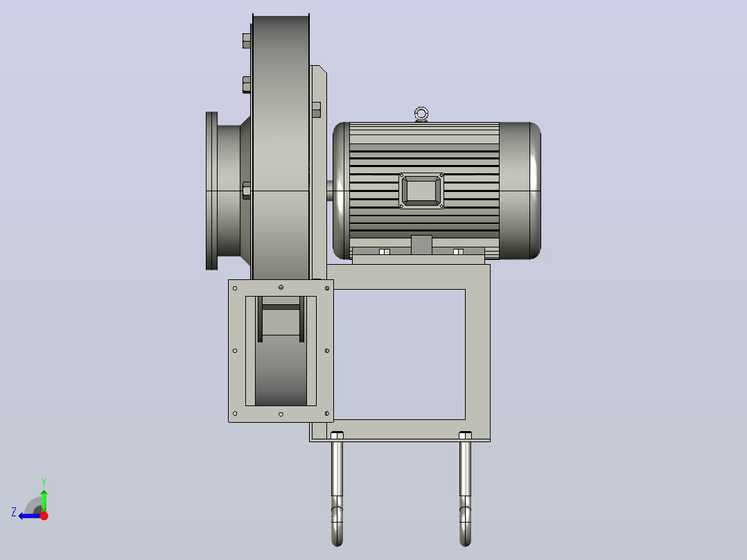Select the left anchor hook bolt
The height and width of the screenshot is (560, 747).
coord(337,491)
